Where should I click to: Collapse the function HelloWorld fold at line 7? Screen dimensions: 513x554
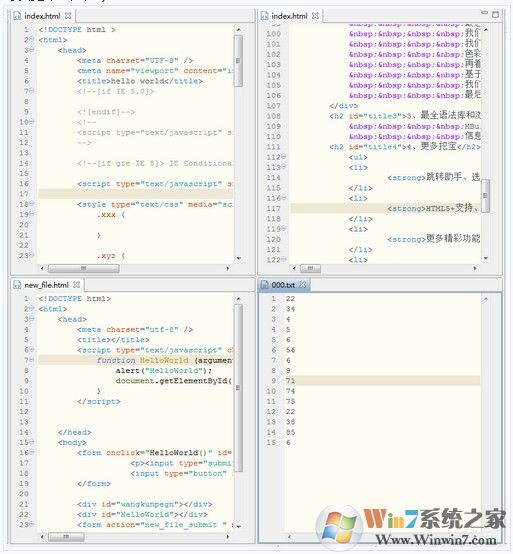(31, 360)
